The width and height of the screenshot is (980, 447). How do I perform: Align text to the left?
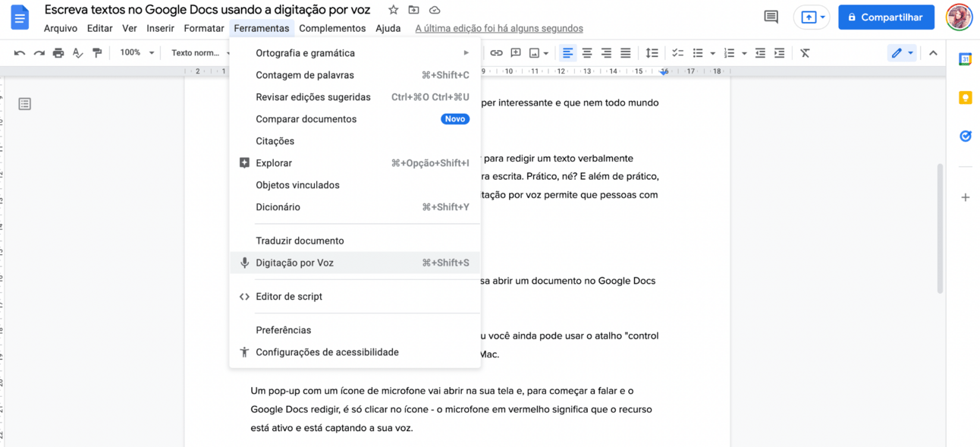point(567,53)
